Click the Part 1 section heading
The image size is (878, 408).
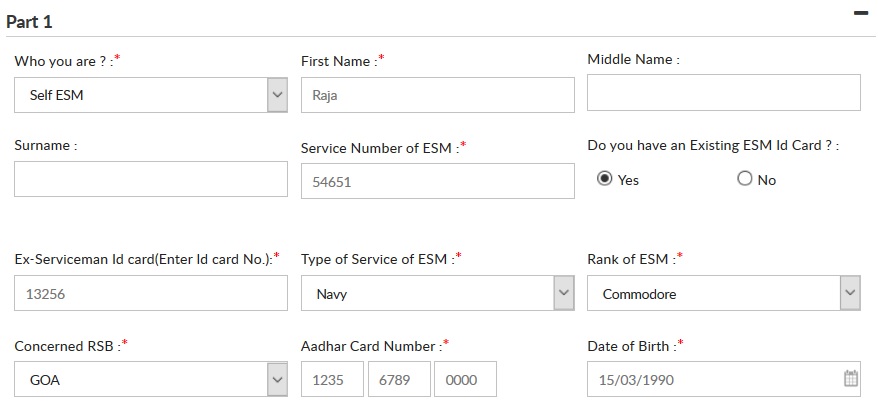coord(29,22)
